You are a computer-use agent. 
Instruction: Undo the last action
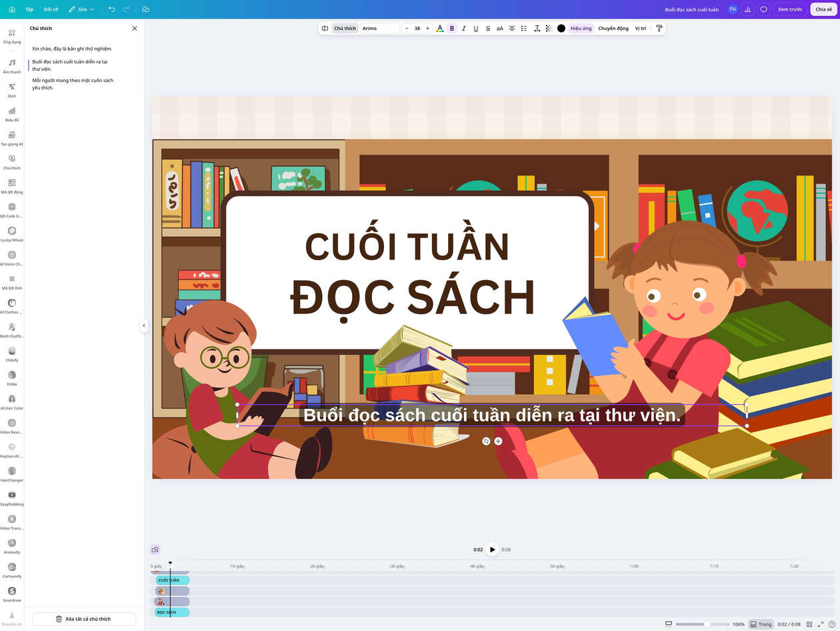(111, 9)
